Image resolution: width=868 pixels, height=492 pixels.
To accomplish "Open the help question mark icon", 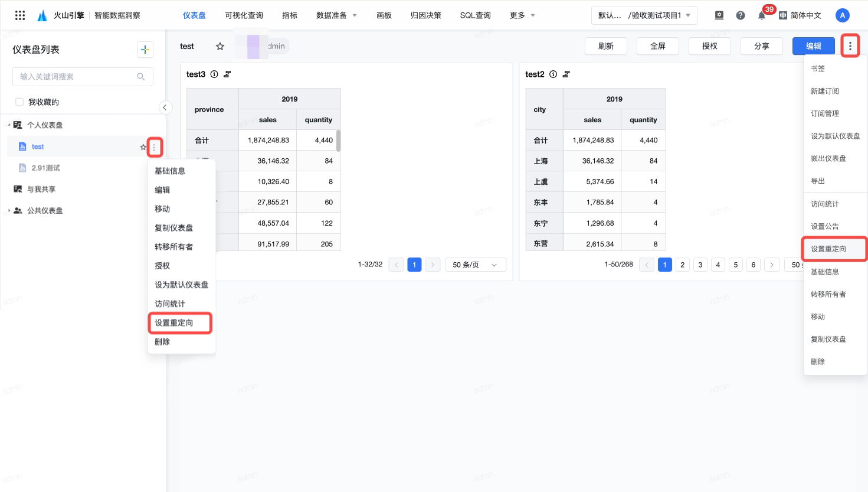I will coord(741,15).
